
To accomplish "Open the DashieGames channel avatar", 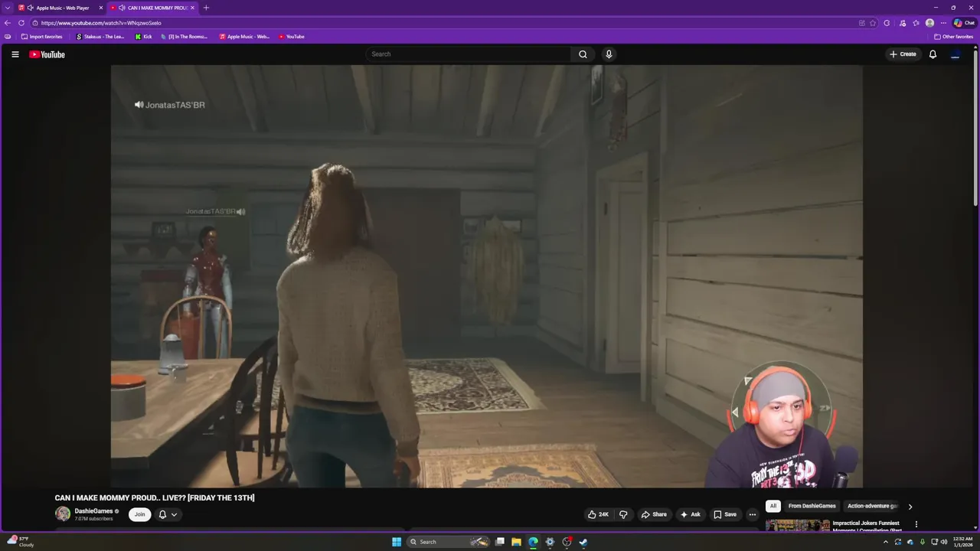I will 62,514.
